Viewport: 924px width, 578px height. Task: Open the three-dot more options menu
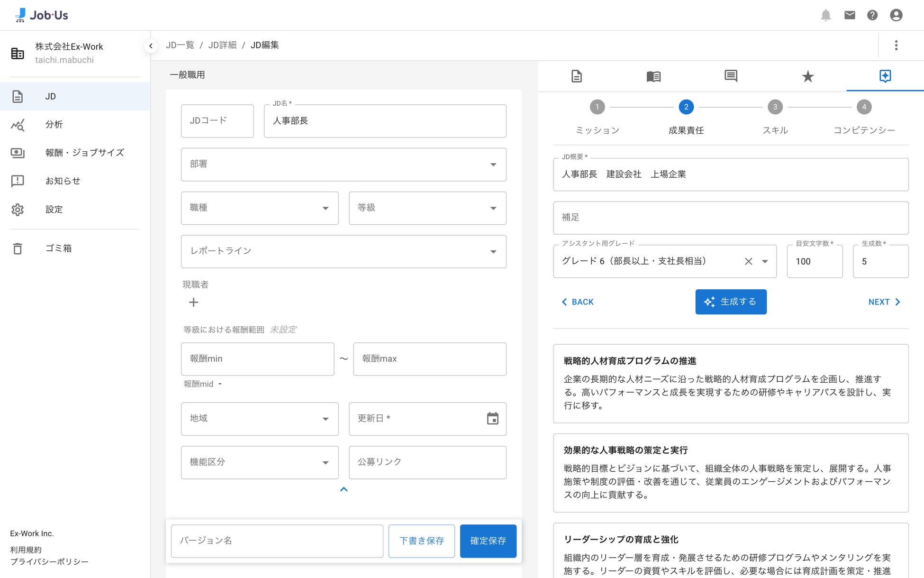click(896, 45)
